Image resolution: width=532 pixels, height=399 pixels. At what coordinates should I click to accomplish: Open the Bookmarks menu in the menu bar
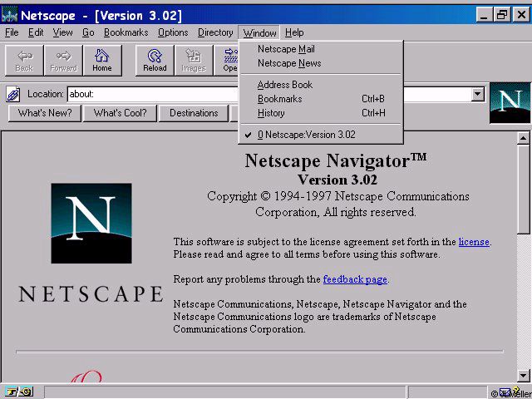coord(126,32)
